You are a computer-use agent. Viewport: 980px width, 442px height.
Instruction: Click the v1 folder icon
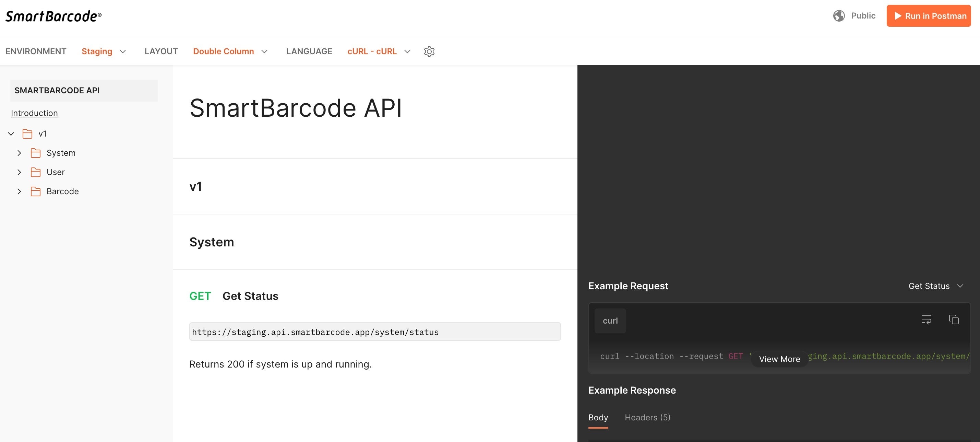pyautogui.click(x=27, y=133)
